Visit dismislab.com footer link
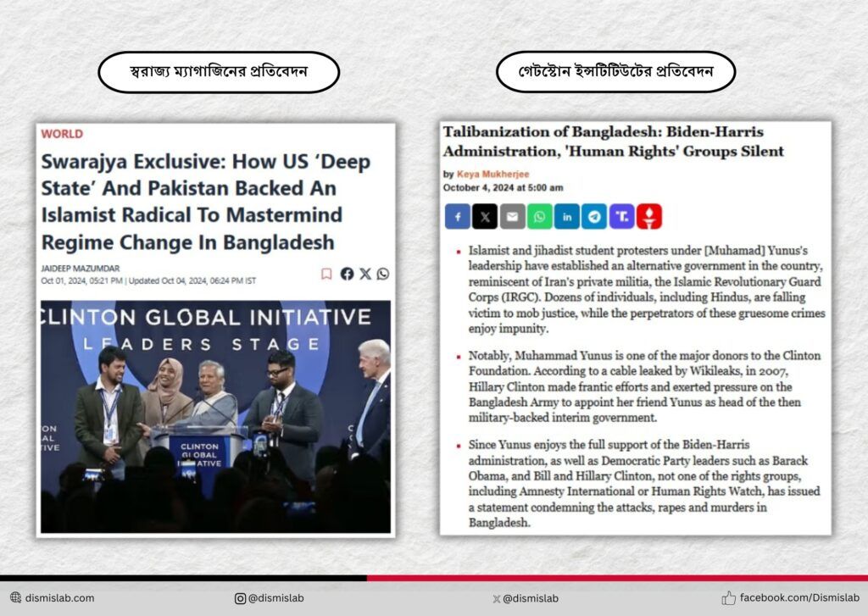The width and height of the screenshot is (868, 616). point(60,597)
